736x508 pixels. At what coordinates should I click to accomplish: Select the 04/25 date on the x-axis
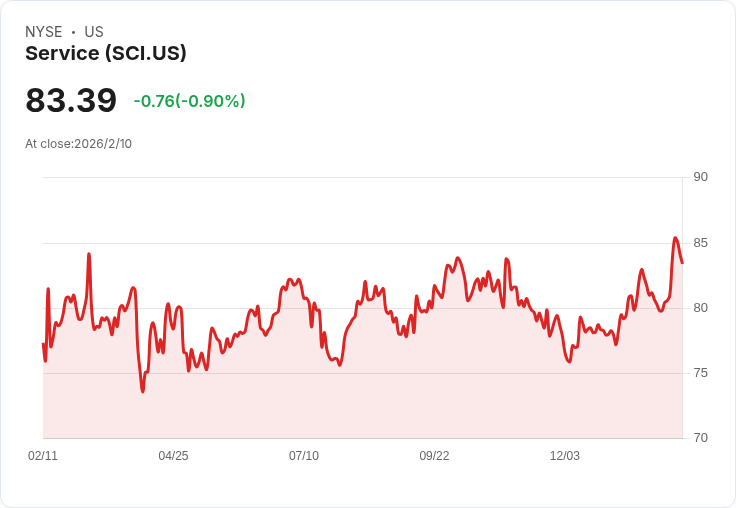point(173,456)
